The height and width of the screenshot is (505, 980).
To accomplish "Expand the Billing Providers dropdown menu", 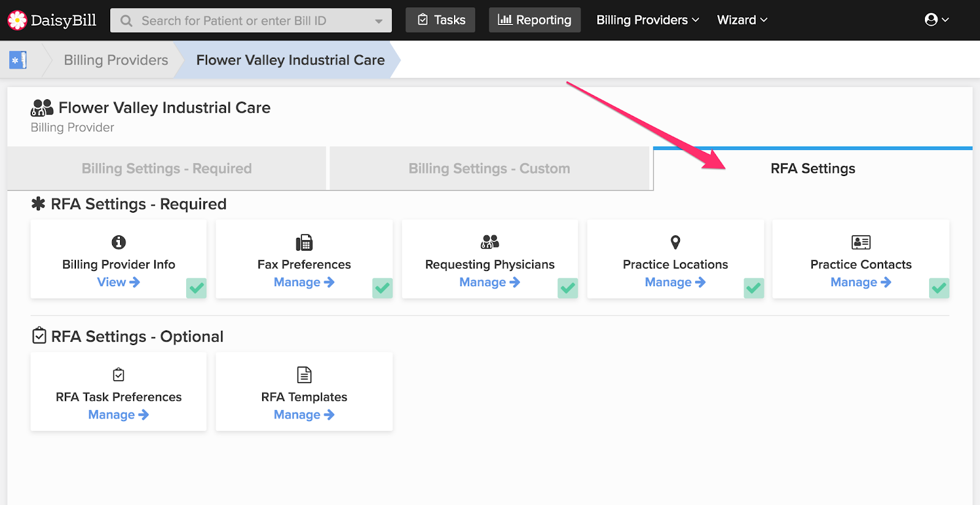I will pyautogui.click(x=647, y=20).
